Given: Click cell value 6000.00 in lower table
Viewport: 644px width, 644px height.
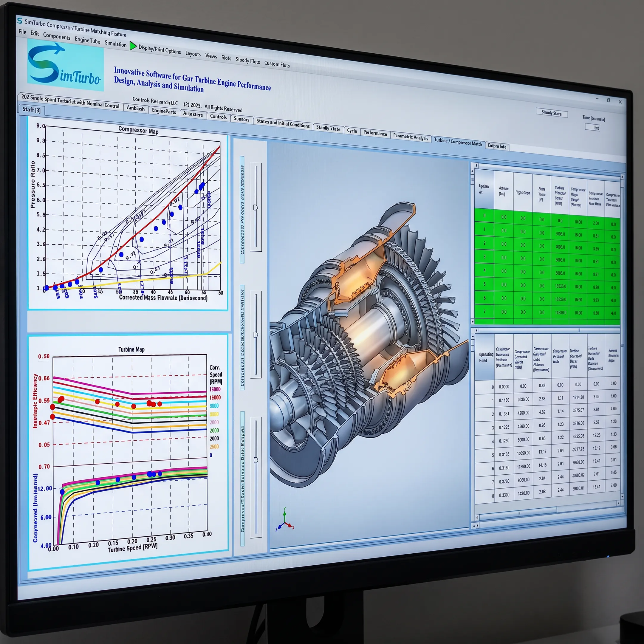Looking at the screenshot, I should tap(523, 440).
